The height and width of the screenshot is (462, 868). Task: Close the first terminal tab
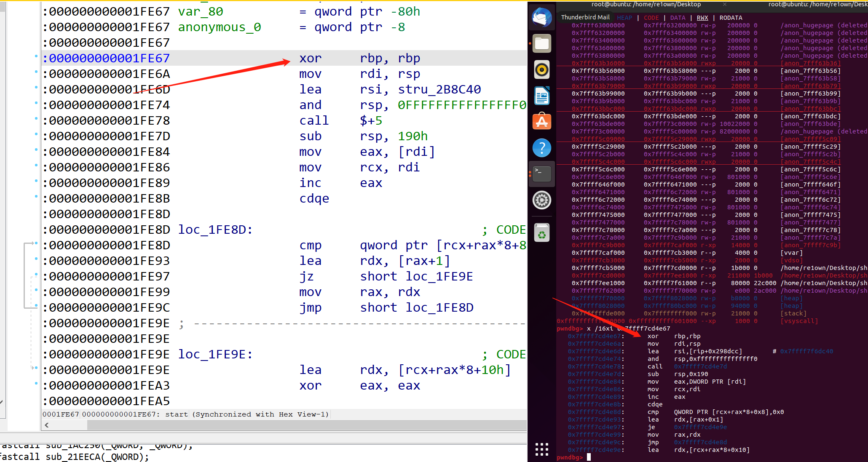725,4
